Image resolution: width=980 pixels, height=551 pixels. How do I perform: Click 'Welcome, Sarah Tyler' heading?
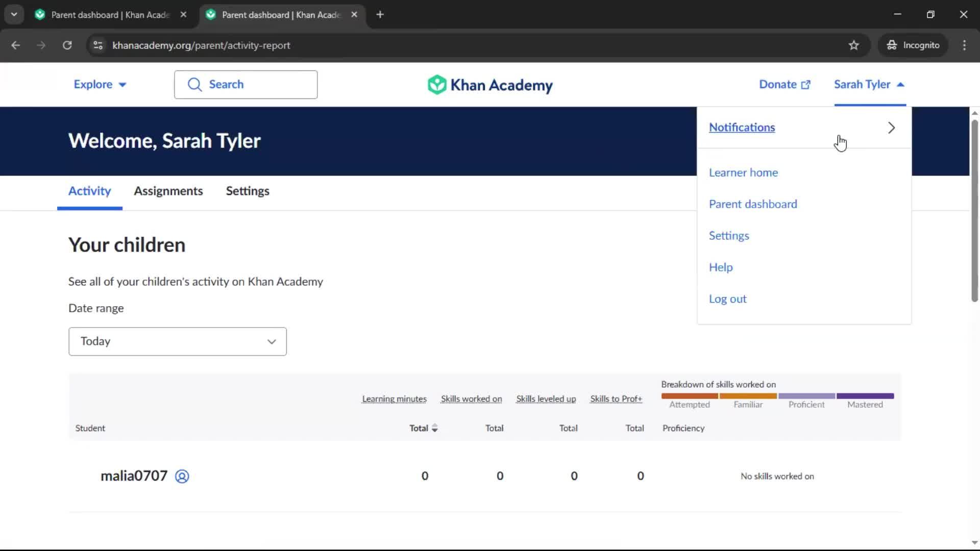[164, 141]
